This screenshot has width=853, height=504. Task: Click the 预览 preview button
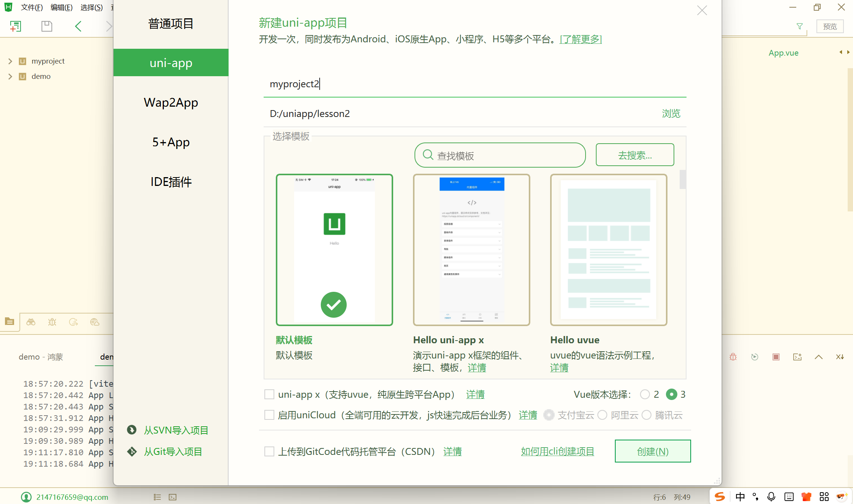tap(830, 26)
